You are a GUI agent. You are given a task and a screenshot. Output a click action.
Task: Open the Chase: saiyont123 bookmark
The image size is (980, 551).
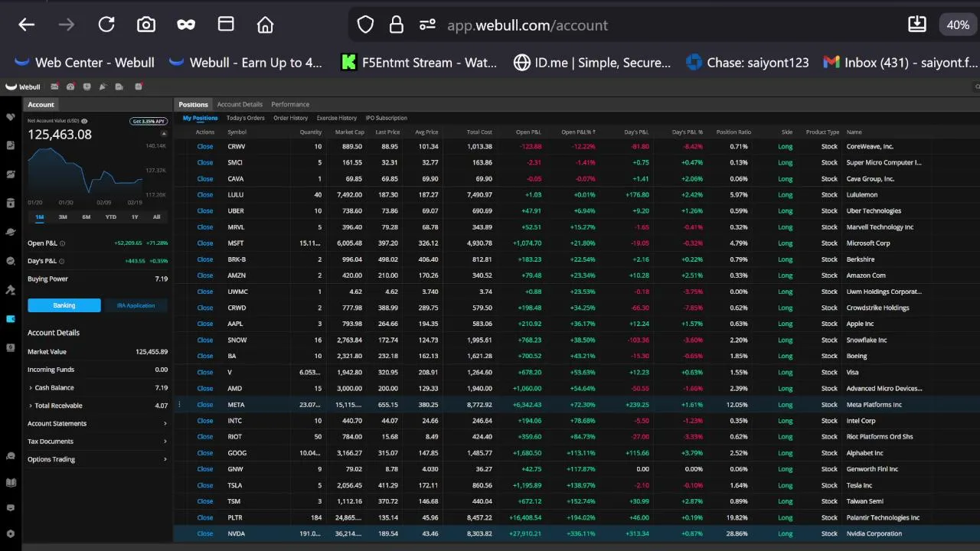tap(747, 63)
